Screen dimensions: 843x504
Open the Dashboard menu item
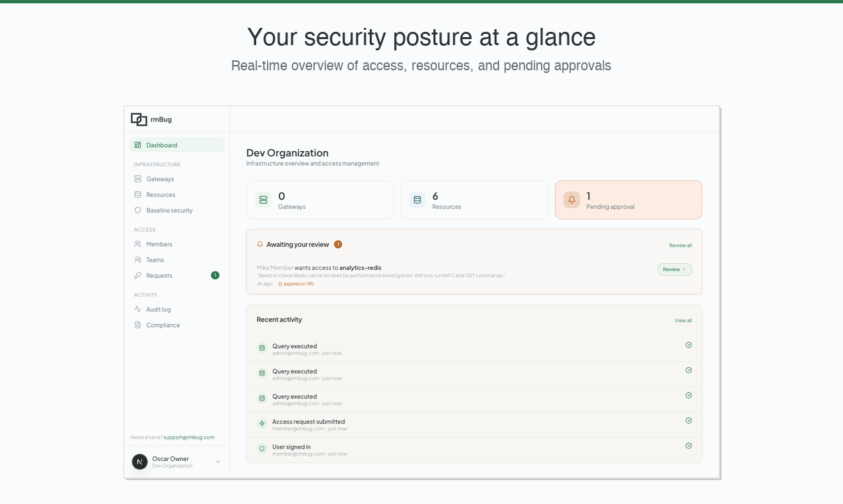(x=177, y=145)
